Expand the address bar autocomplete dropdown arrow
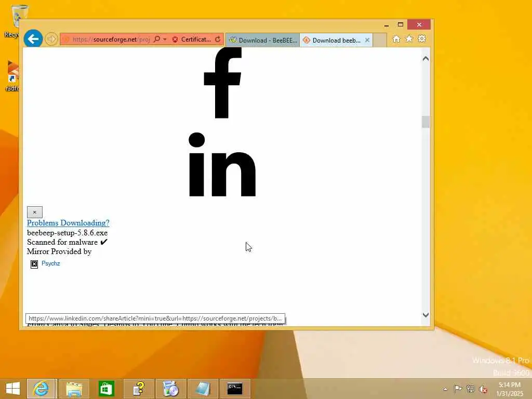 tap(165, 39)
